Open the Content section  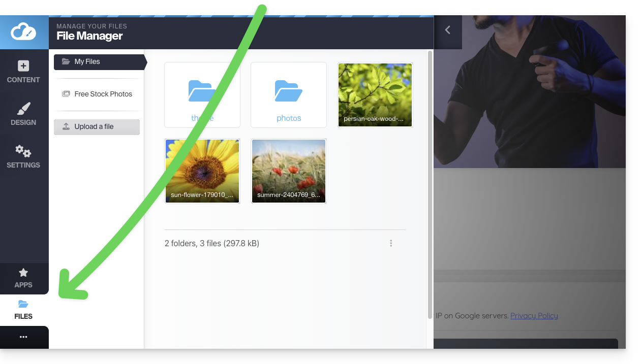coord(23,72)
